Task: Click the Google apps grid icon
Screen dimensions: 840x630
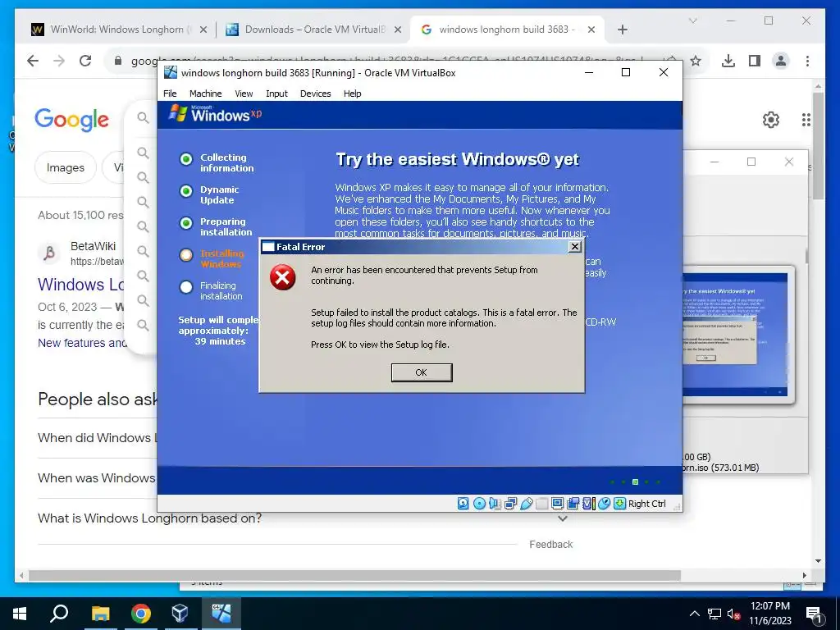Action: pyautogui.click(x=806, y=120)
